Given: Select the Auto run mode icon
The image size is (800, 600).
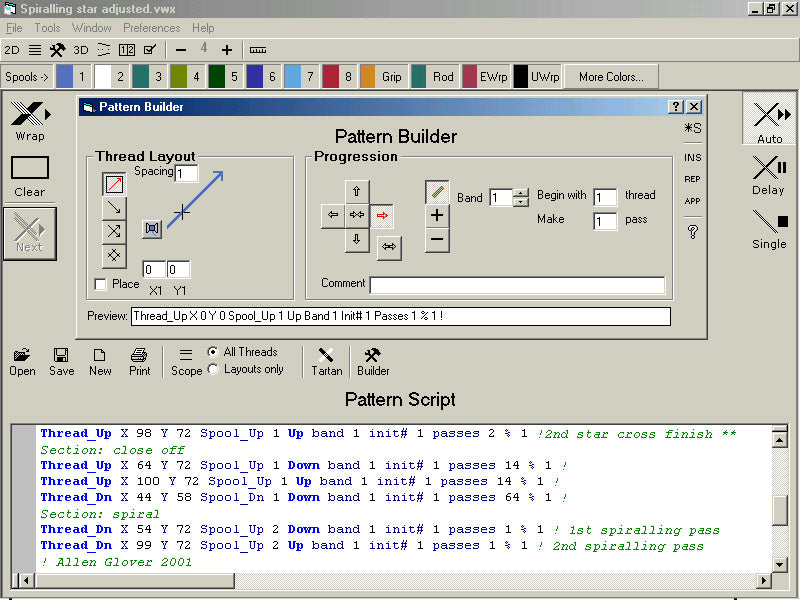Looking at the screenshot, I should (x=769, y=113).
